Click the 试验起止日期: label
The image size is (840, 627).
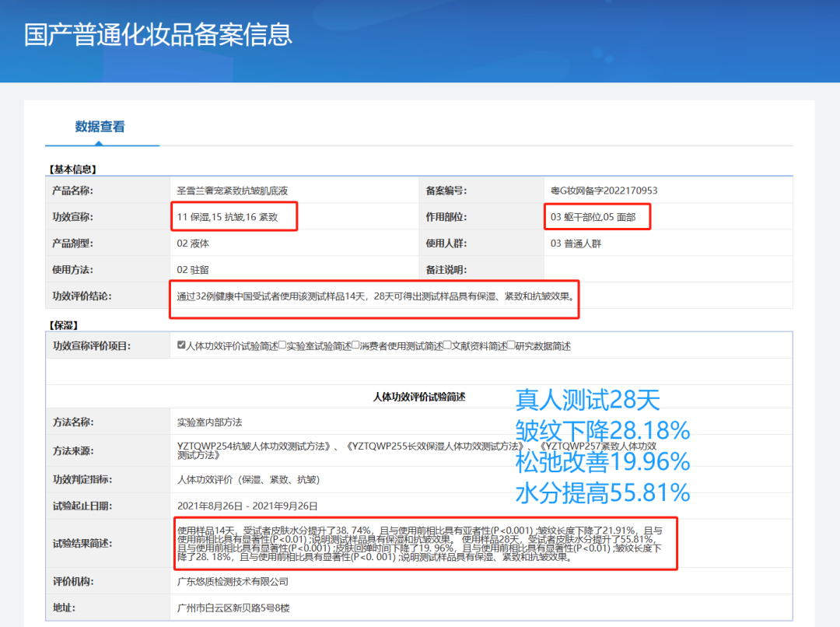point(82,506)
